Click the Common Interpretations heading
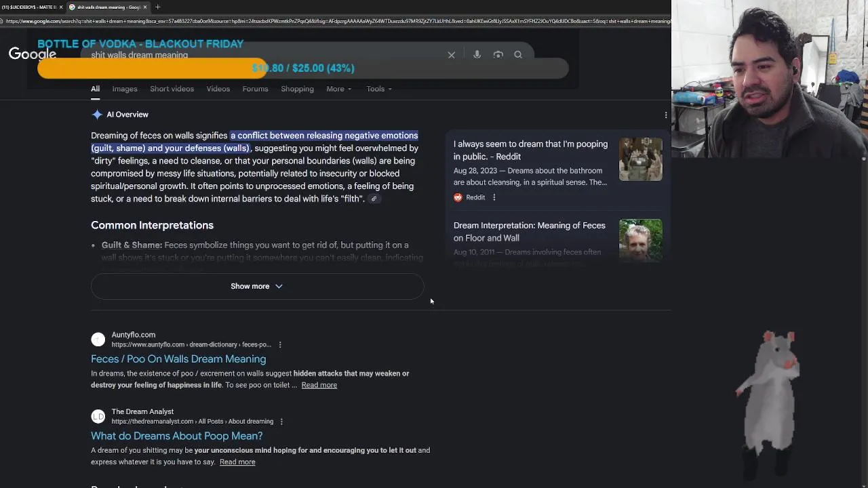Image resolution: width=868 pixels, height=488 pixels. [x=152, y=225]
